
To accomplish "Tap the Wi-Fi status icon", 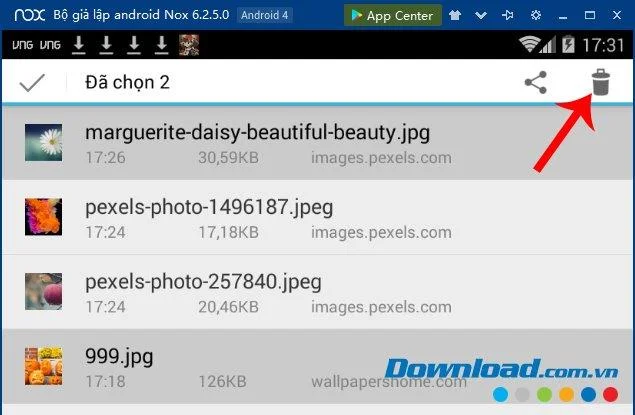I will [530, 44].
